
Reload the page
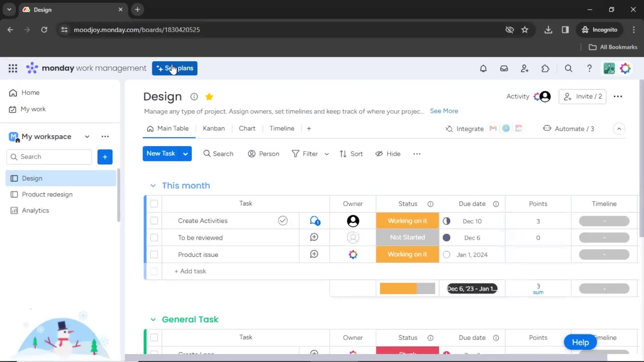[44, 30]
